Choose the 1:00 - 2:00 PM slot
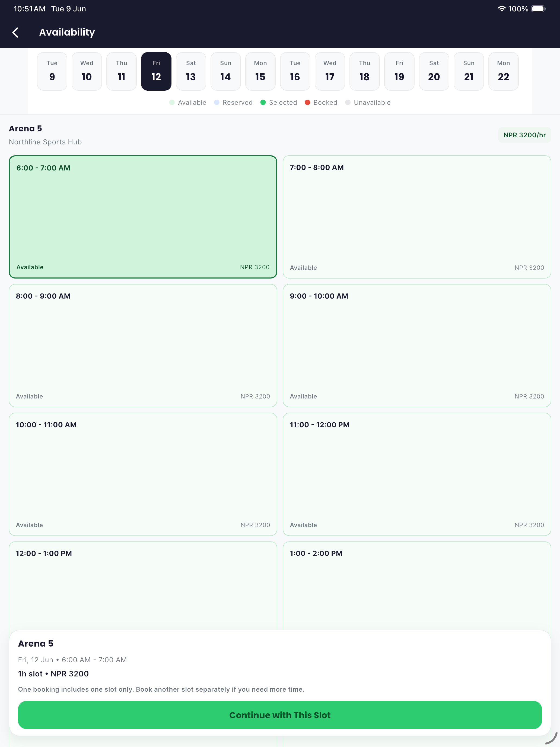Screen dimensions: 560x747 click(x=417, y=586)
